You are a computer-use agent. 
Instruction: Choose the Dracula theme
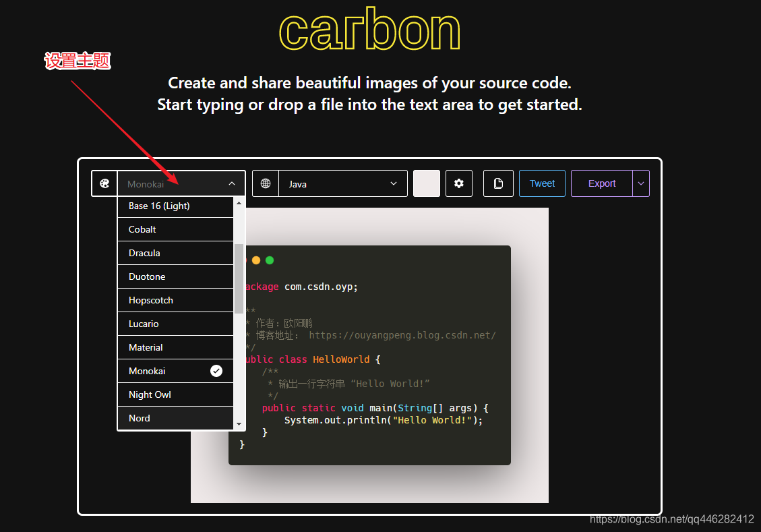point(176,253)
